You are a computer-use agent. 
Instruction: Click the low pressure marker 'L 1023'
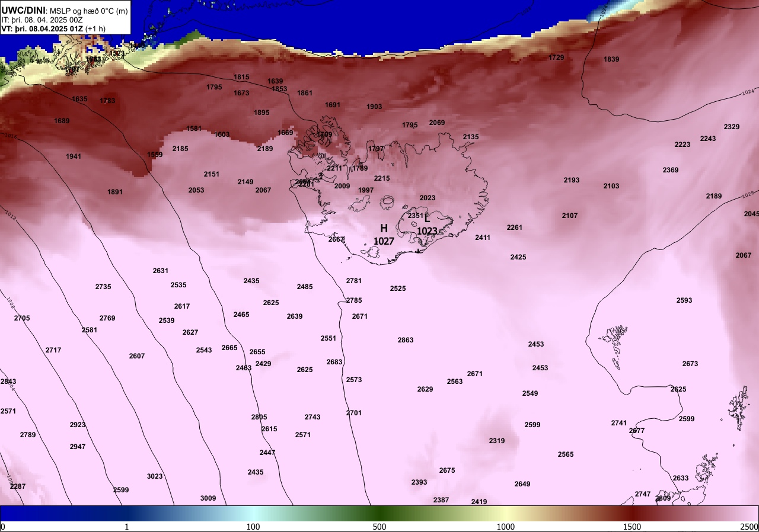427,225
